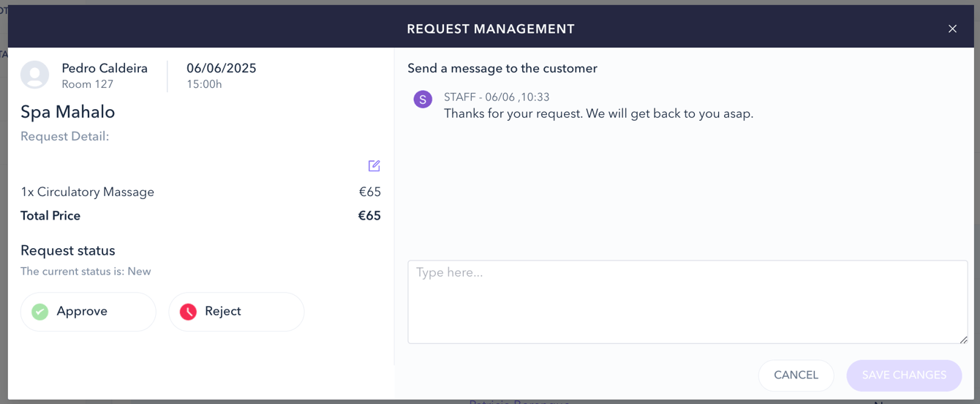Viewport: 980px width, 404px height.
Task: Click the request date 06/06/2025
Action: click(x=222, y=68)
